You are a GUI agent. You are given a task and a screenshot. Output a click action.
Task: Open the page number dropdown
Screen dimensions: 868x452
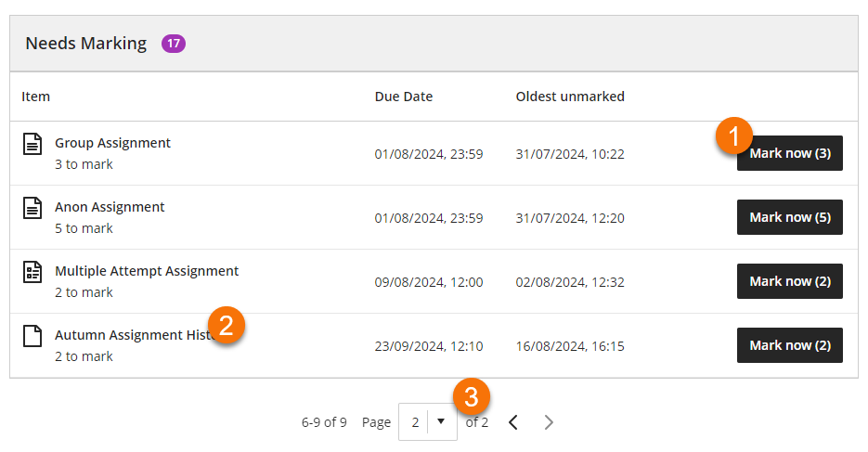pyautogui.click(x=428, y=422)
